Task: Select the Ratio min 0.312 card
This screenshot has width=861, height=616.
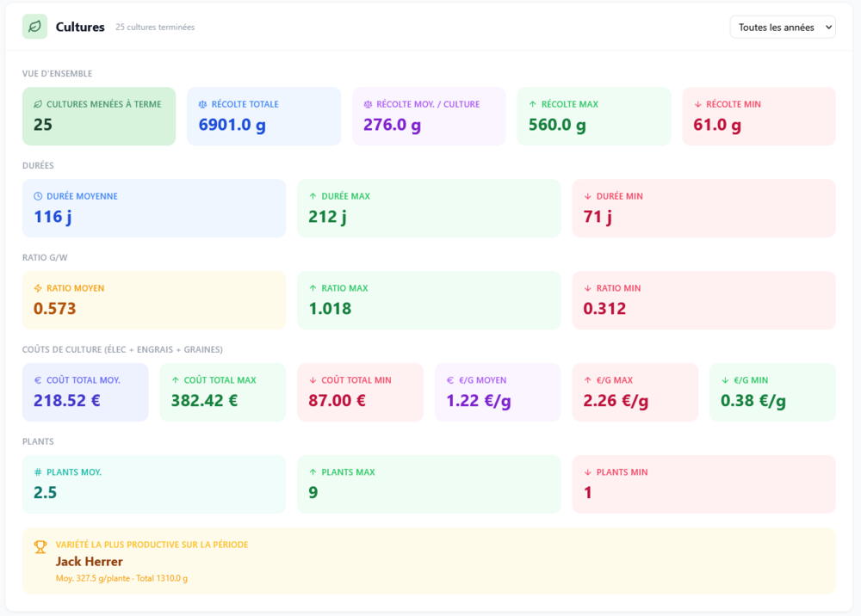Action: pyautogui.click(x=704, y=300)
